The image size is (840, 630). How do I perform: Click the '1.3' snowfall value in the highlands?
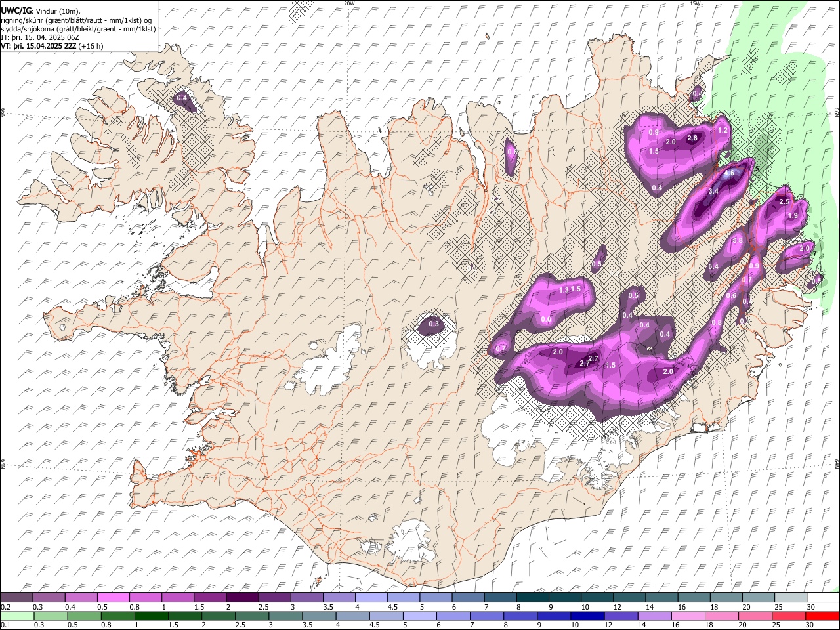[564, 290]
